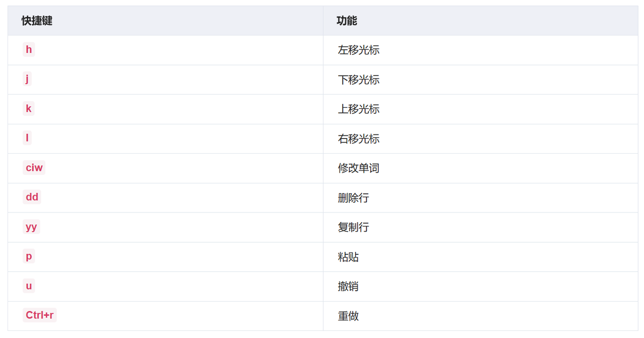Click the 'j' shortcut key code

point(27,79)
